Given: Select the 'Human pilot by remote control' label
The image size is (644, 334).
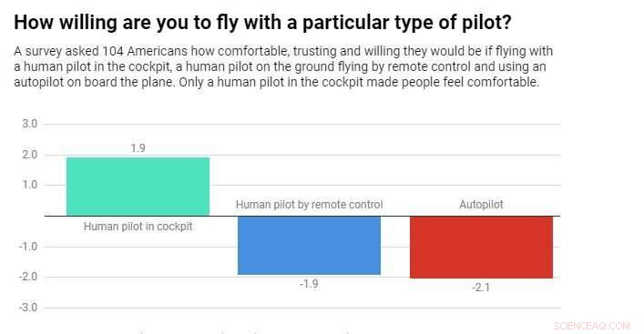Looking at the screenshot, I should (310, 205).
